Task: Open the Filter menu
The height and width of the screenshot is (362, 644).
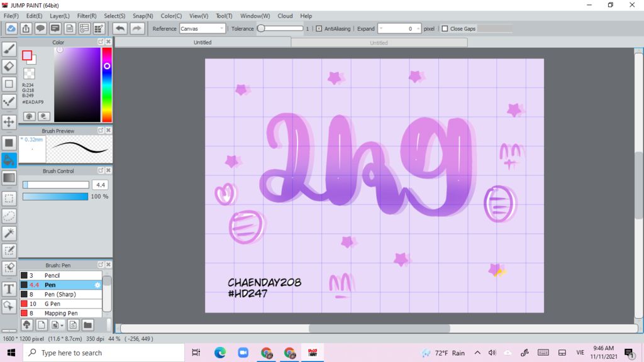Action: [x=87, y=16]
